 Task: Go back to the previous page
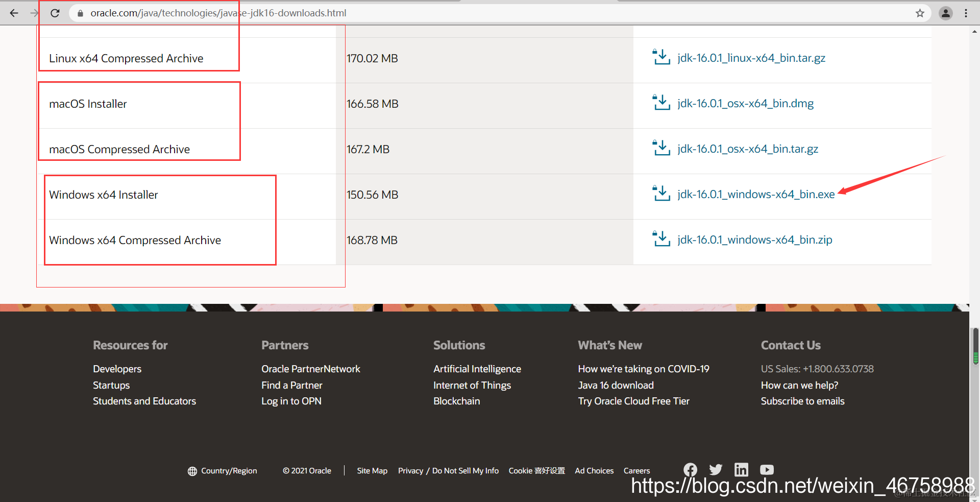(14, 13)
